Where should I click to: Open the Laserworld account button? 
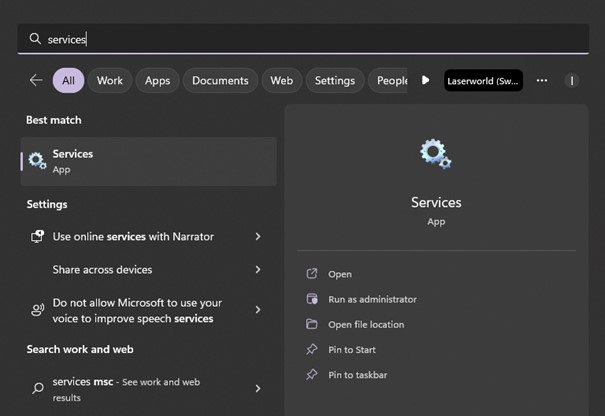point(484,80)
